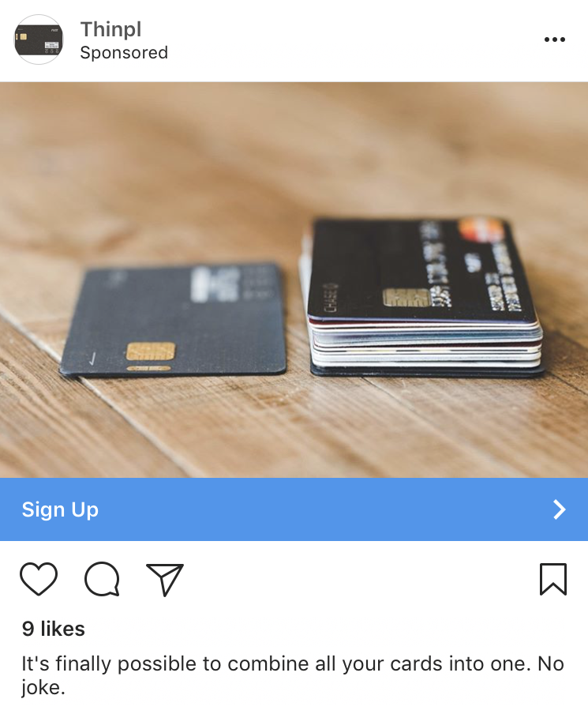Tap the stack of credit cards' edges
This screenshot has height=714, width=588.
pos(426,344)
